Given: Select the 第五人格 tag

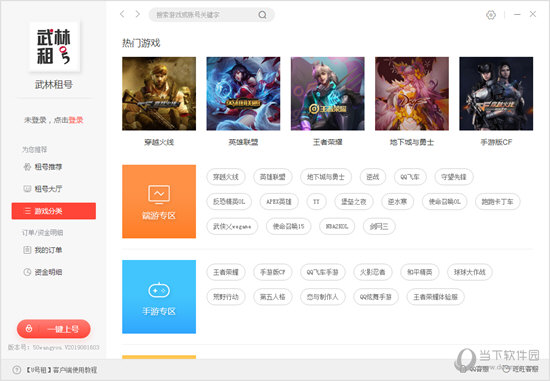Looking at the screenshot, I should [273, 297].
